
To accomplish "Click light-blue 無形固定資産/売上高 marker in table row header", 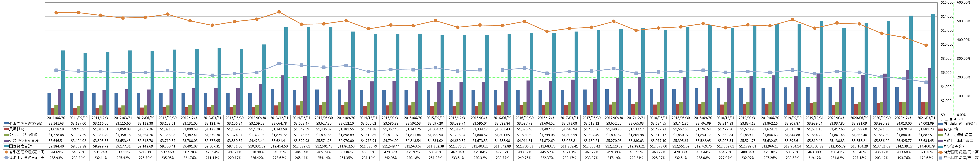I will click(6, 158).
